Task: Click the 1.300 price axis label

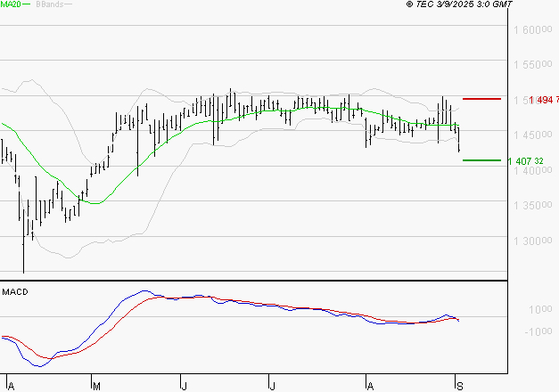Action: click(532, 241)
